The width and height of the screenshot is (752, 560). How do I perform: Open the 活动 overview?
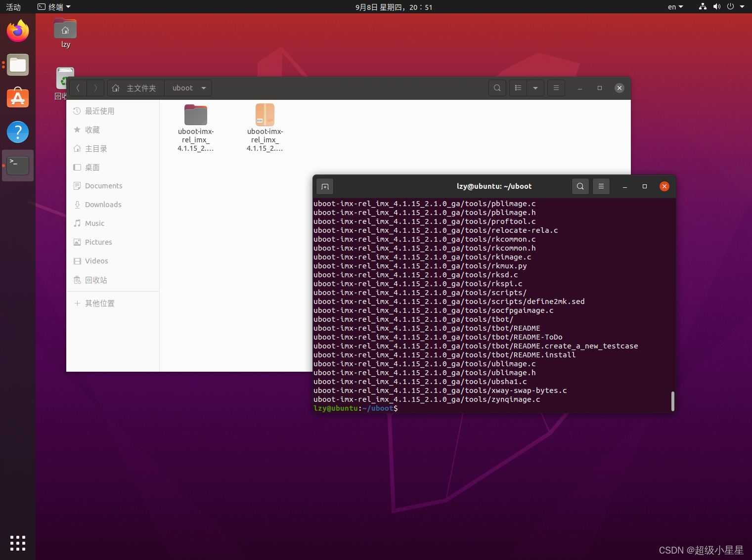click(x=13, y=7)
